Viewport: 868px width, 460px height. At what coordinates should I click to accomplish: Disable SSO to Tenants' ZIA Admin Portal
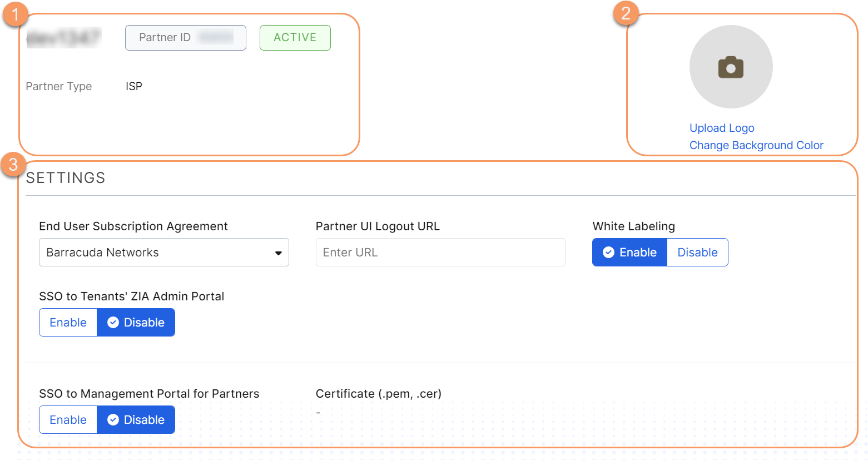136,323
